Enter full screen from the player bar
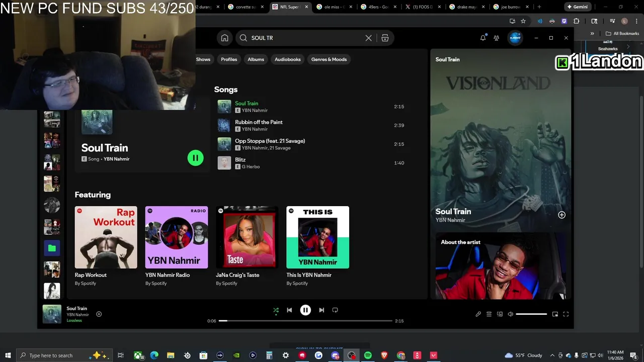The image size is (644, 362). pos(566,314)
